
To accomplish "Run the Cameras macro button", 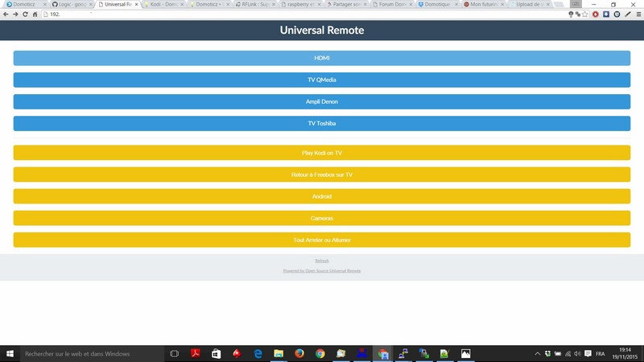I will (321, 218).
